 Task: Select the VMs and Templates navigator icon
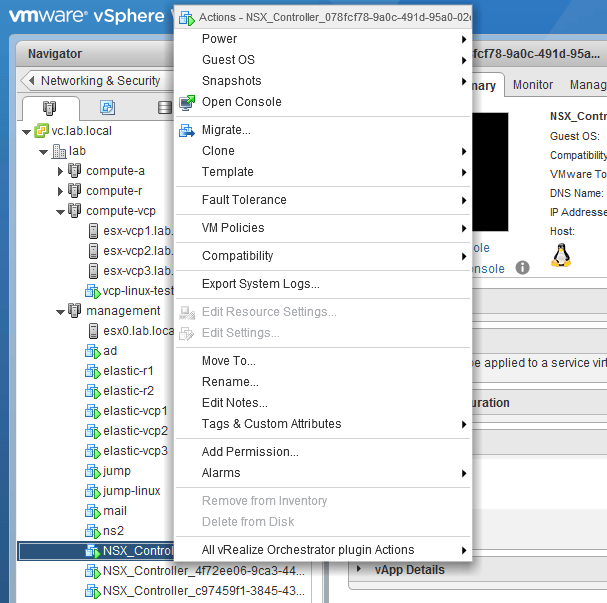107,108
